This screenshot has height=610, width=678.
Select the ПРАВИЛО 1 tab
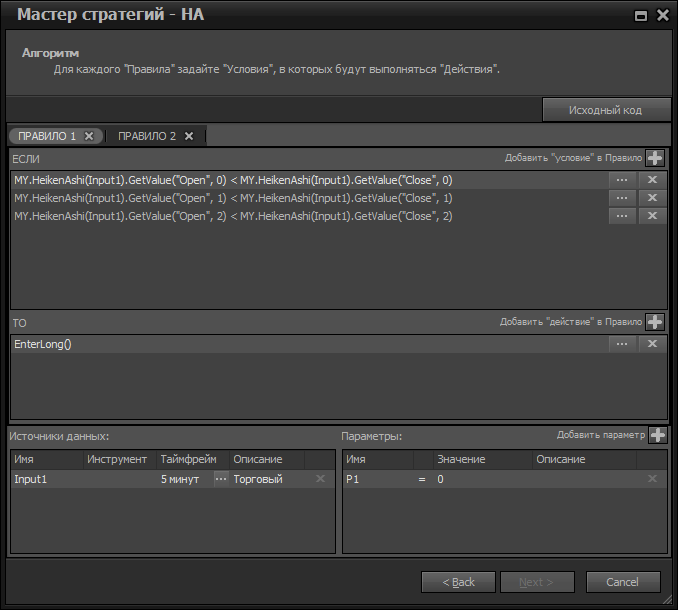pos(46,136)
